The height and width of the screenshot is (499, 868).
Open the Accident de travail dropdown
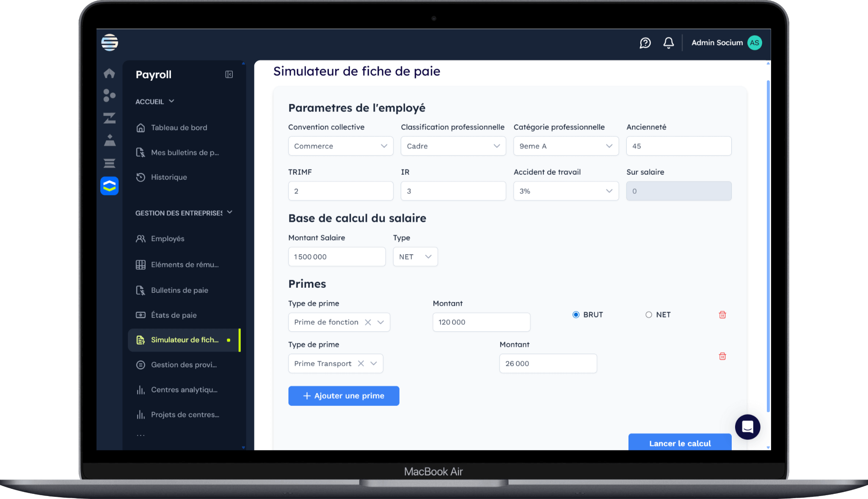(x=566, y=191)
